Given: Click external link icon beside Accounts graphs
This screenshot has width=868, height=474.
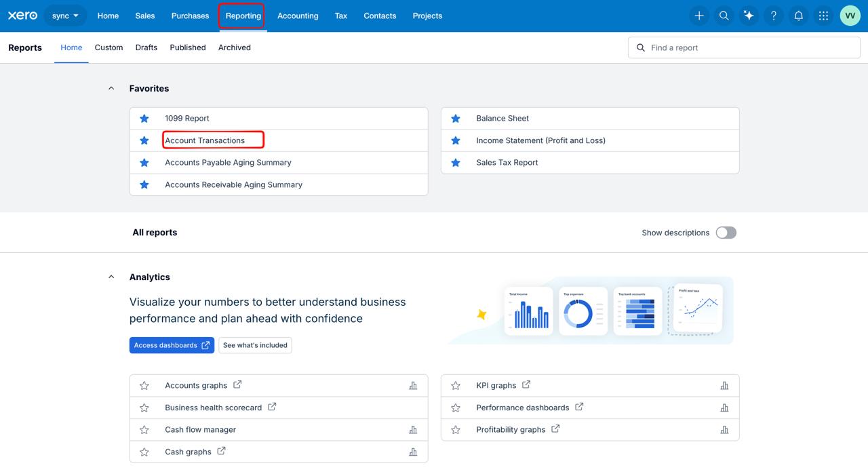Looking at the screenshot, I should [x=237, y=384].
